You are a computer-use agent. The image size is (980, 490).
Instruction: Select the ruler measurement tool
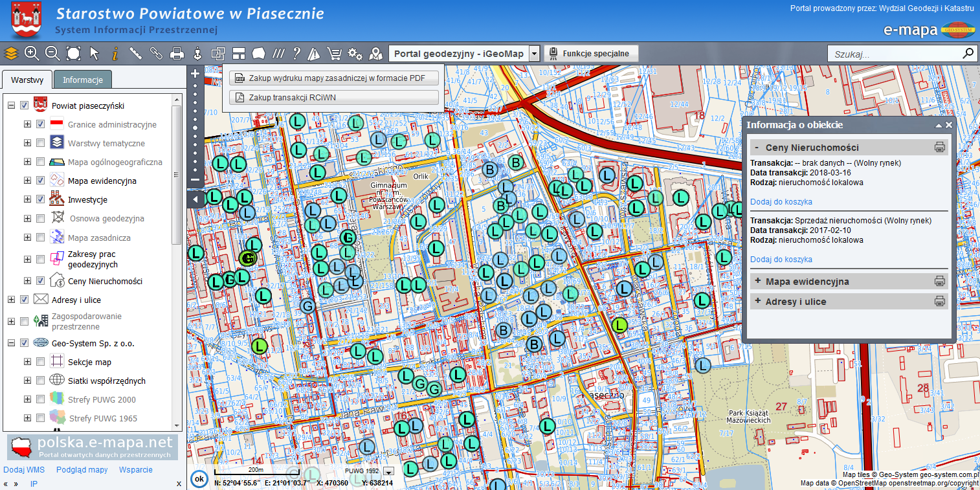click(x=135, y=53)
